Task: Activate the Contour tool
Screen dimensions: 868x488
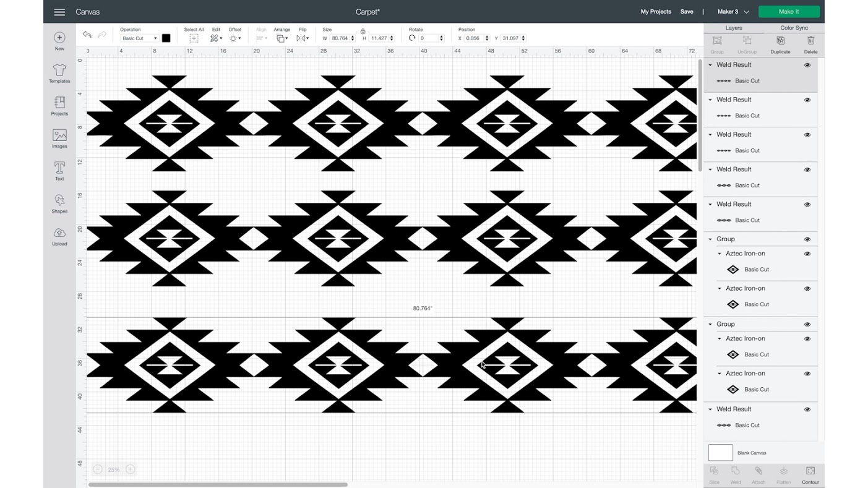Action: (x=810, y=473)
